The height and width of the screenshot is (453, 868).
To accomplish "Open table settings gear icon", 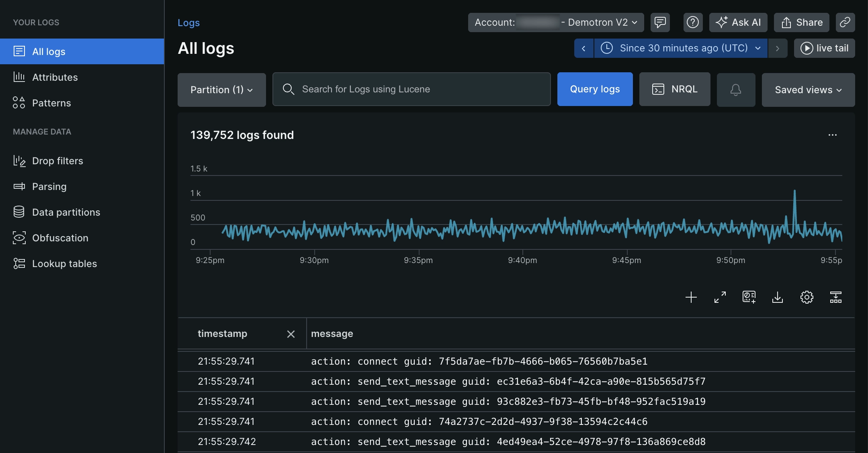I will pyautogui.click(x=807, y=297).
